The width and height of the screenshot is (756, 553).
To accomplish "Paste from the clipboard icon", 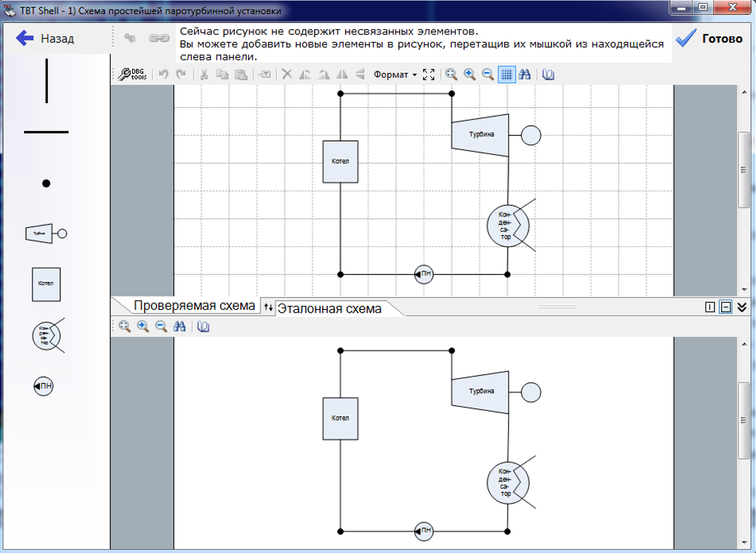I will coord(241,74).
